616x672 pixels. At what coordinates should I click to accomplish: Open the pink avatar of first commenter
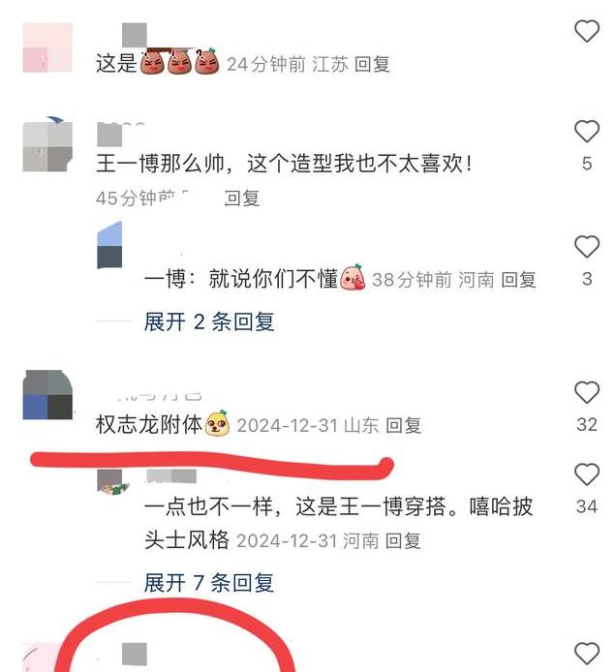pos(47,47)
